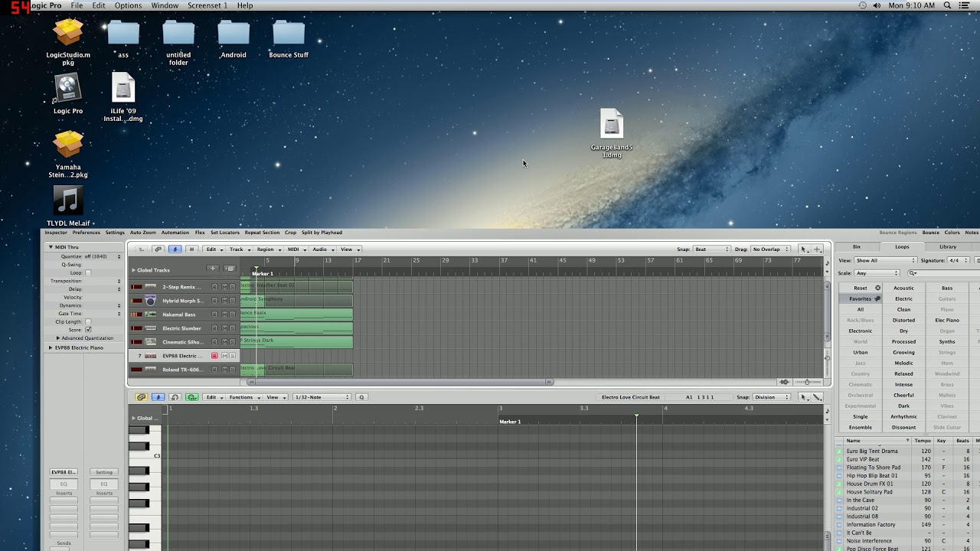Click the Quantize Q button in Piano Roll
The height and width of the screenshot is (551, 980).
coord(361,397)
